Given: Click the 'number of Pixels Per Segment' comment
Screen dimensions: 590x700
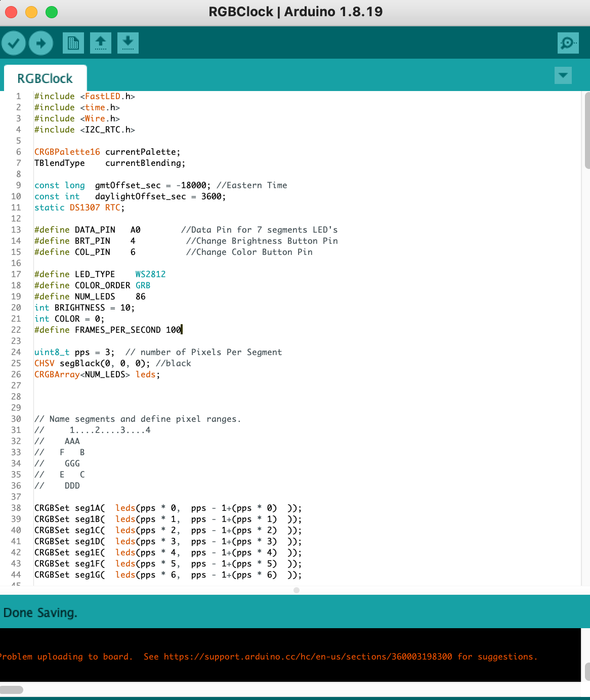Looking at the screenshot, I should (x=203, y=352).
